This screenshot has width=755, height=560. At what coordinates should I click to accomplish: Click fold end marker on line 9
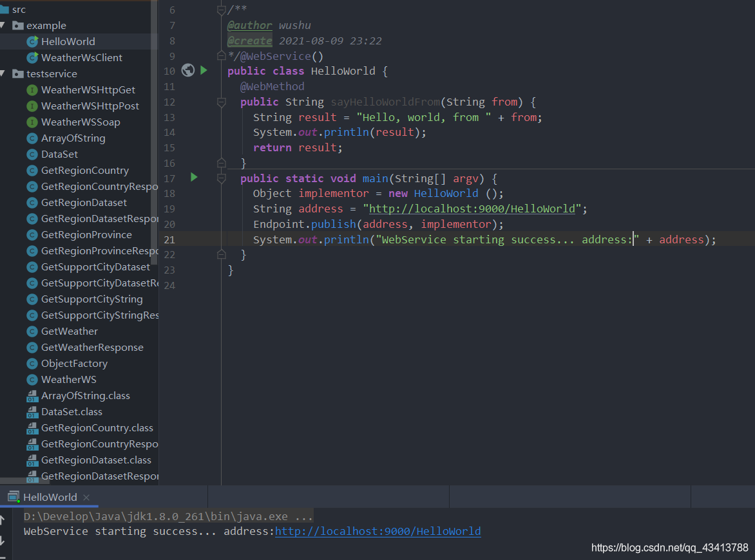[x=222, y=56]
